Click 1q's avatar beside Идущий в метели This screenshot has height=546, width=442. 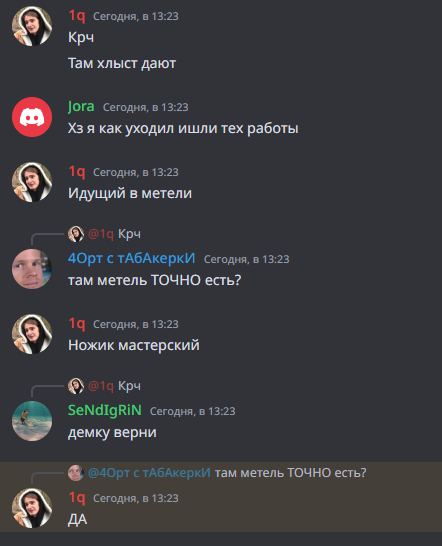point(32,182)
